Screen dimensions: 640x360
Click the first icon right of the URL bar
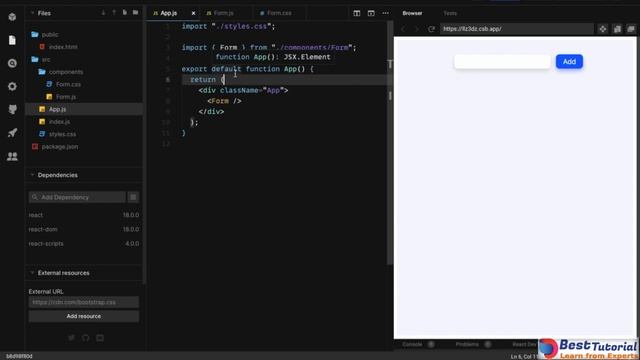pyautogui.click(x=603, y=29)
